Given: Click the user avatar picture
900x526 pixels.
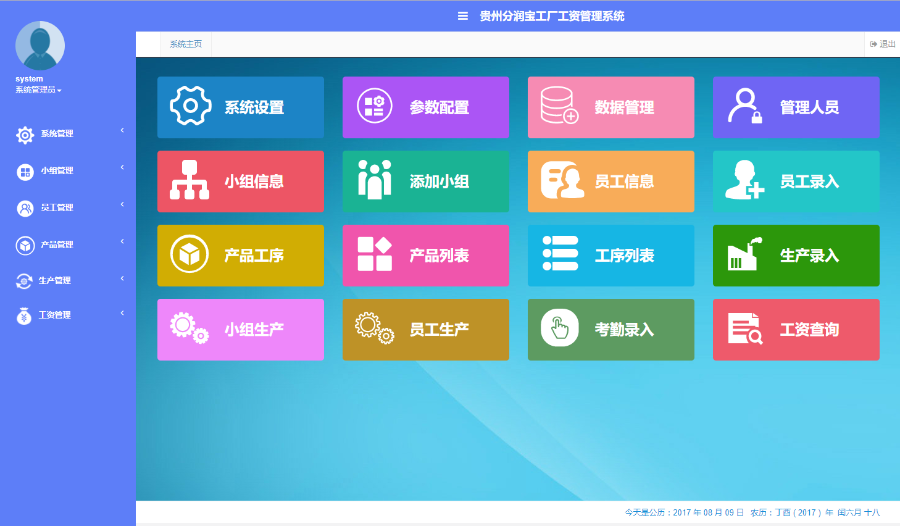Looking at the screenshot, I should tap(40, 45).
